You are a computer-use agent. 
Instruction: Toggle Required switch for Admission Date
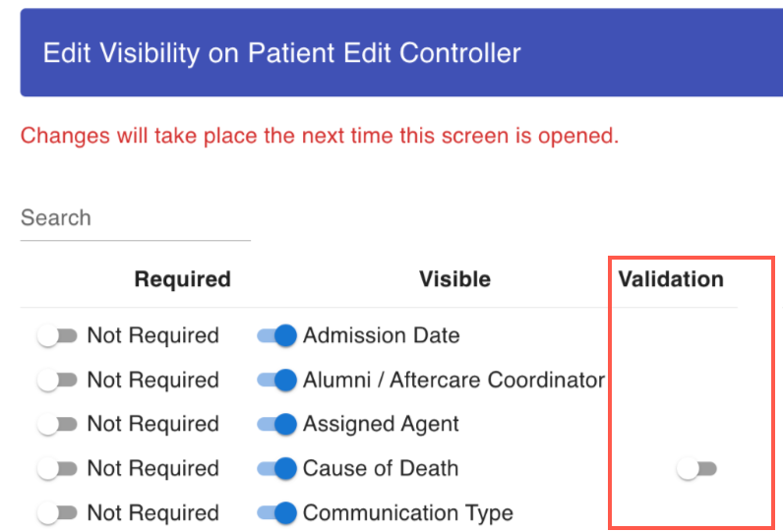57,336
